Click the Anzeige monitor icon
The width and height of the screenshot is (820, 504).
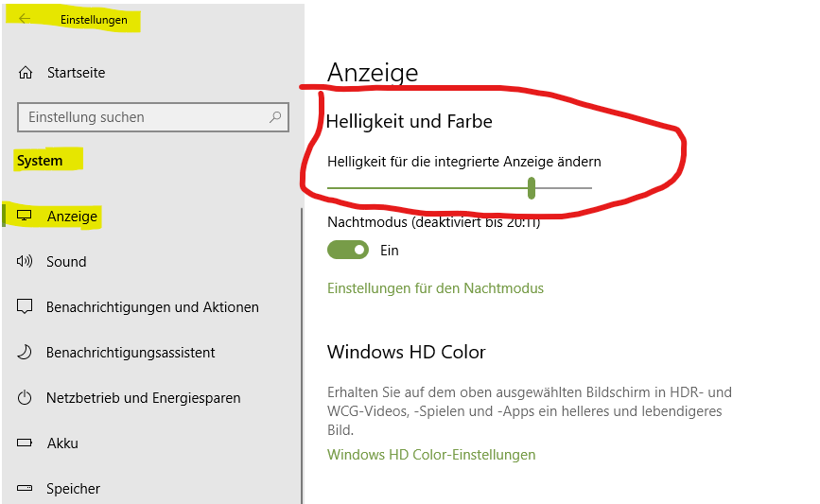(25, 216)
